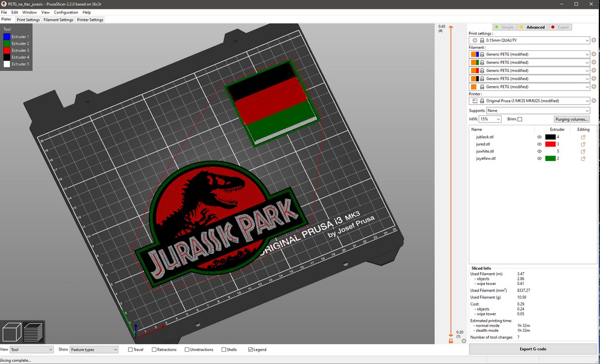Open the View dropdown set to Tool
This screenshot has height=364, width=600.
point(32,349)
